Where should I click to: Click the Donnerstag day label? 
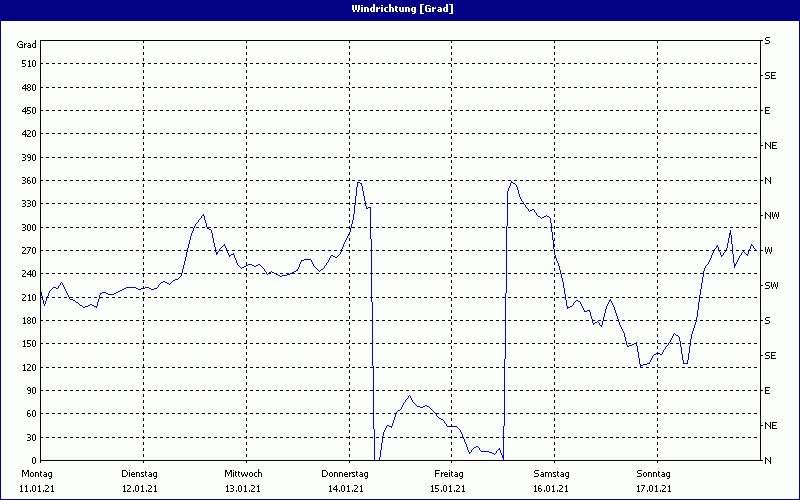click(345, 474)
